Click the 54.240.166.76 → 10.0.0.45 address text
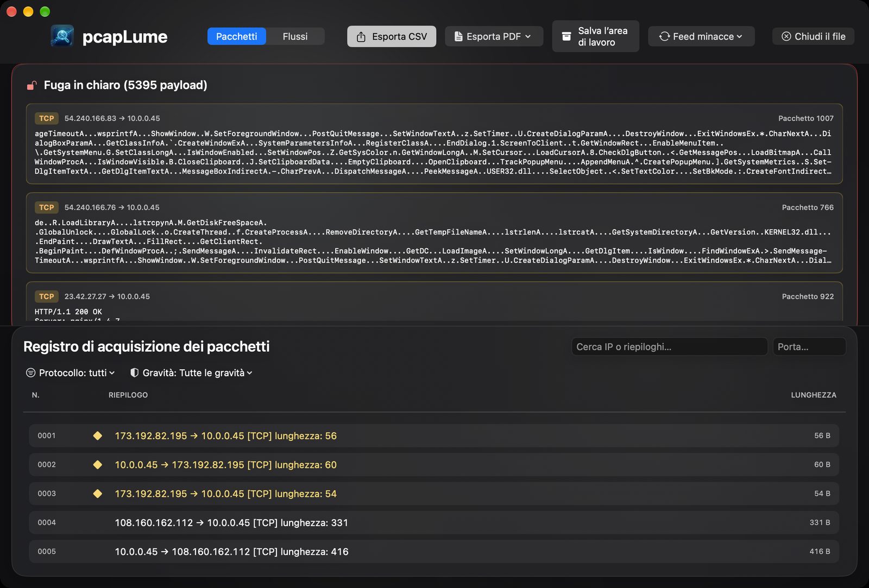This screenshot has width=869, height=588. click(112, 207)
